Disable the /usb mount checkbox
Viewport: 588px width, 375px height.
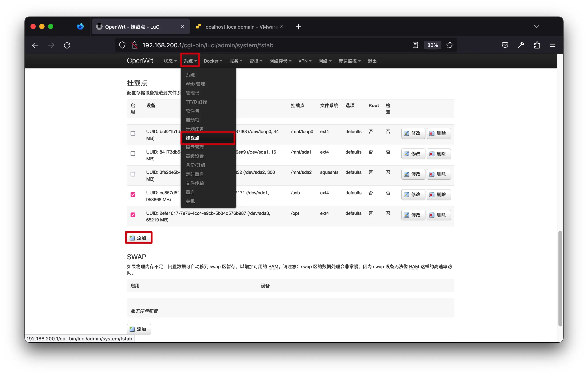pyautogui.click(x=133, y=195)
